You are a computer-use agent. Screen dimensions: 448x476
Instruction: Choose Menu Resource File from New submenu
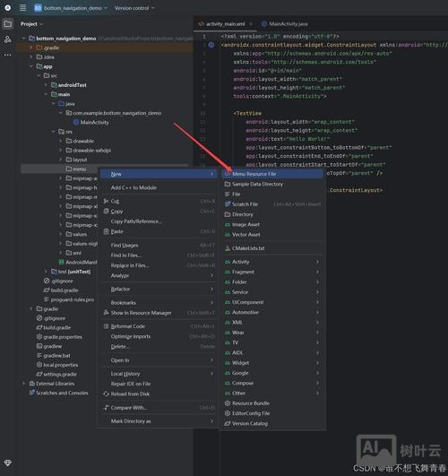272,174
